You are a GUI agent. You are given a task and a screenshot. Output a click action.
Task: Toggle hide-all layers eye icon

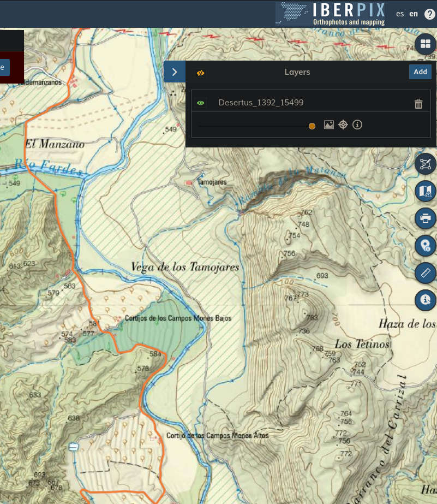coord(200,72)
